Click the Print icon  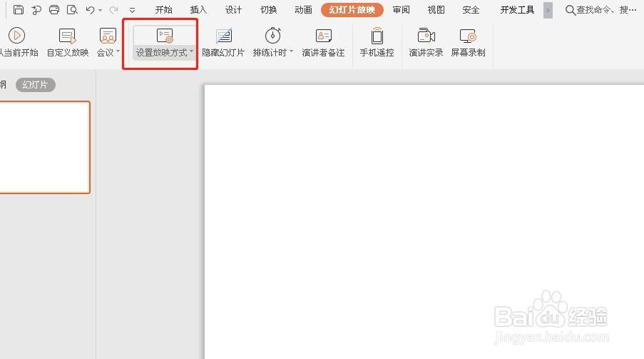(x=54, y=9)
